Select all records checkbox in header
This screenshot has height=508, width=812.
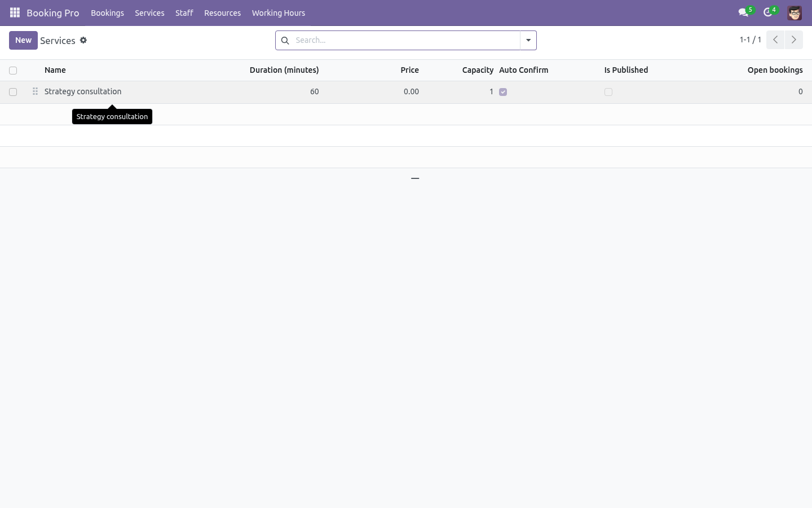13,71
